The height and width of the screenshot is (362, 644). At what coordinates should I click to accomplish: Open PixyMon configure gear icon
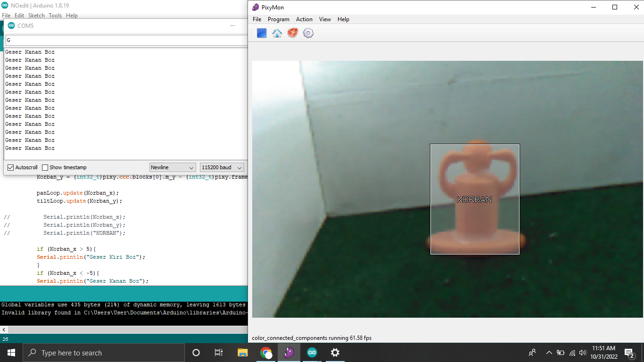click(308, 33)
